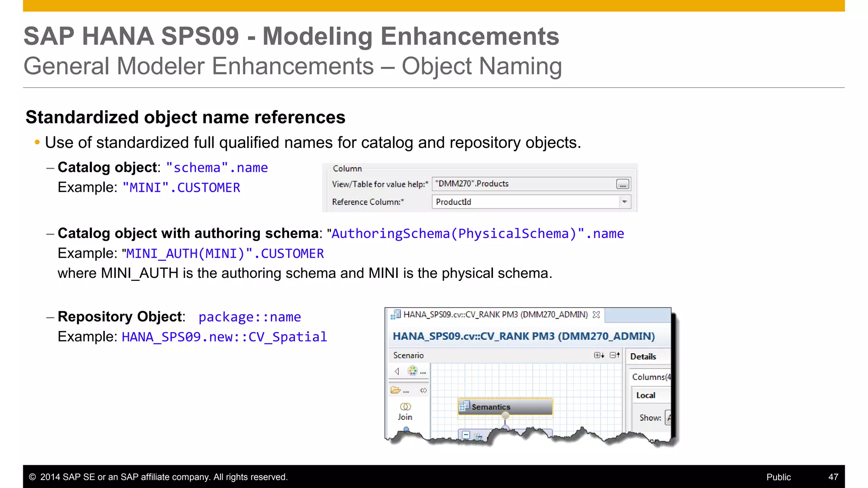This screenshot has width=868, height=488.
Task: Open the Columns(4 tab in Details
Action: click(x=651, y=377)
